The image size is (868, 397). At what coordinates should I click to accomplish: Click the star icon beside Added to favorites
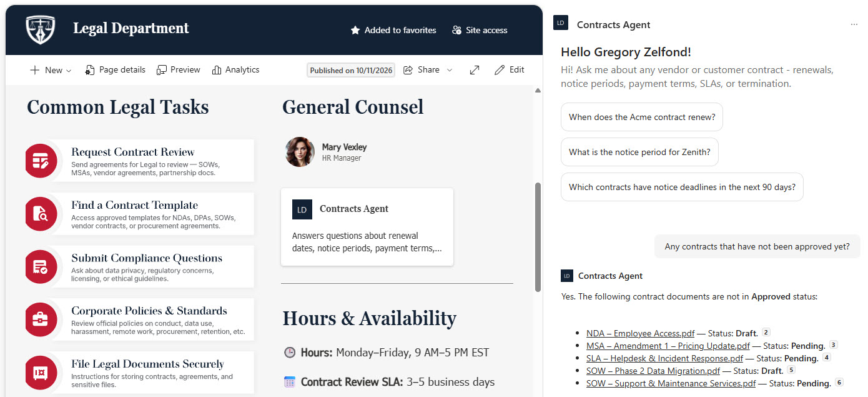click(x=355, y=30)
